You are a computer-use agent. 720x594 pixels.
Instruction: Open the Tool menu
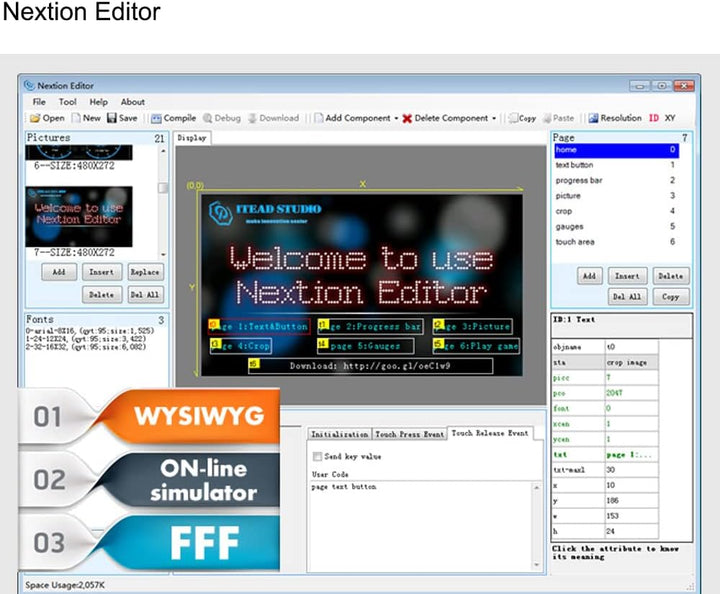pos(68,102)
